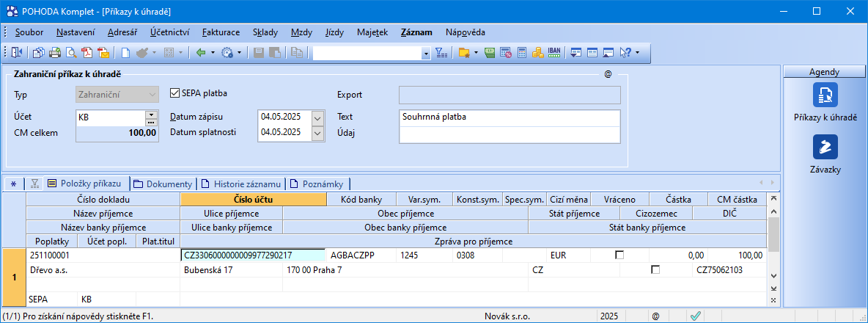Image resolution: width=868 pixels, height=323 pixels.
Task: Click the Bubenská 17 street cell
Action: pyautogui.click(x=232, y=270)
